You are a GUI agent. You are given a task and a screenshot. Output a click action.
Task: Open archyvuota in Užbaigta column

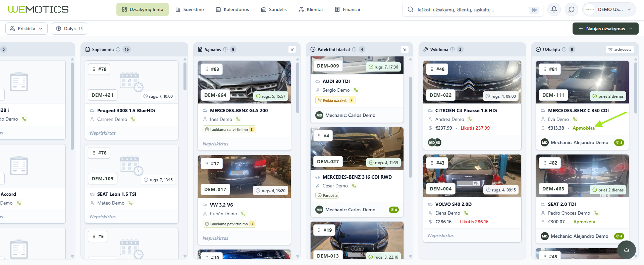[620, 49]
